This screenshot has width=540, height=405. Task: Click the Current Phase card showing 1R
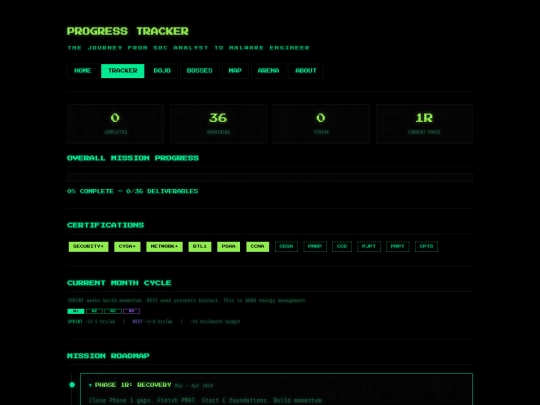[x=424, y=124]
